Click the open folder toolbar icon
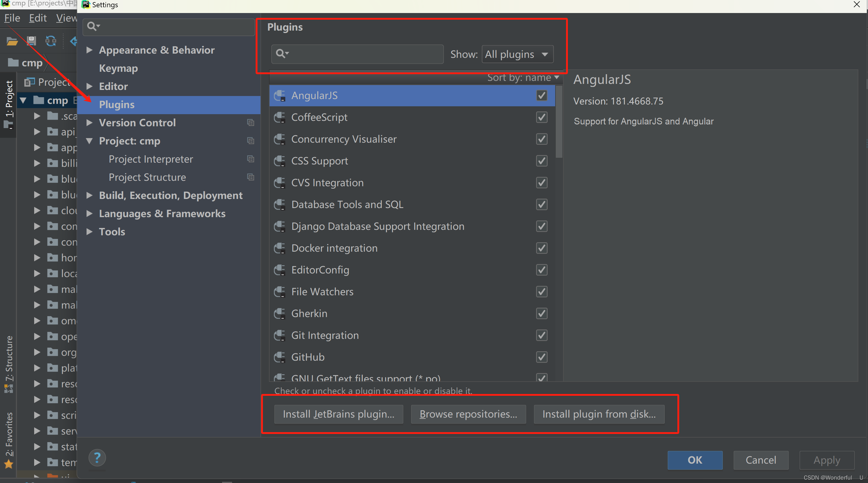 (x=12, y=41)
